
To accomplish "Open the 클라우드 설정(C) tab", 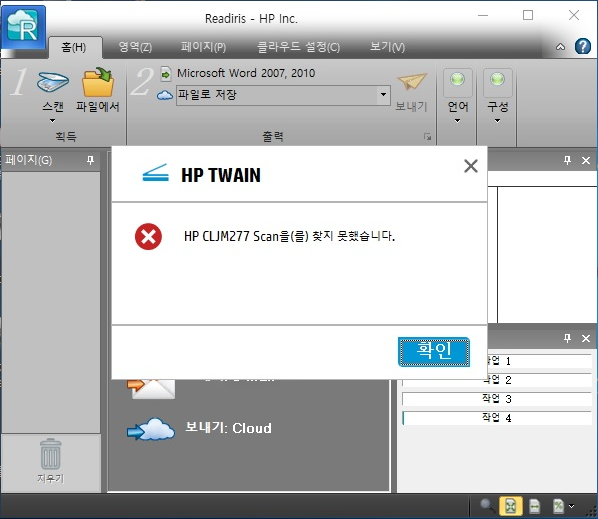I will [x=299, y=47].
